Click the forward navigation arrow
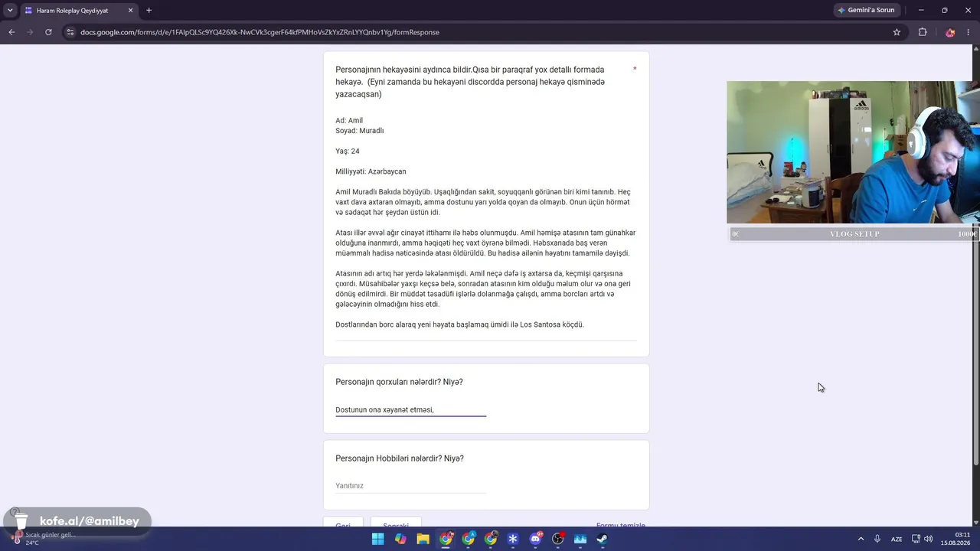This screenshot has width=980, height=551. (x=30, y=32)
